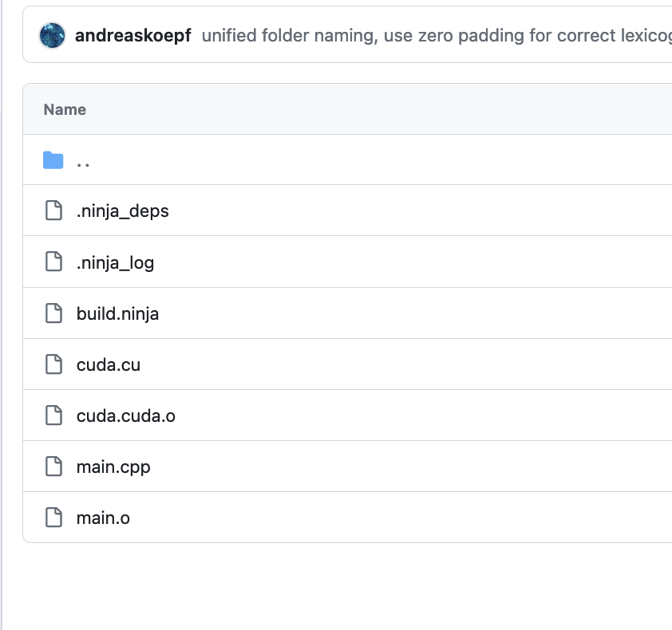The height and width of the screenshot is (630, 672).
Task: Click the file icon beside .ninja_log
Action: click(x=53, y=262)
